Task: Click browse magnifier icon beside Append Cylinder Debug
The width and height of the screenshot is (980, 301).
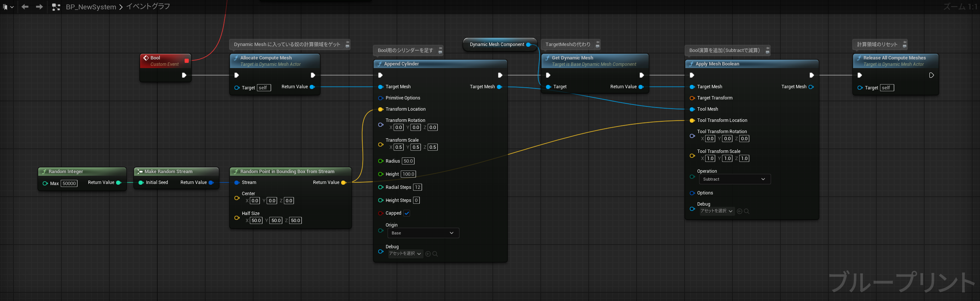Action: [x=435, y=254]
